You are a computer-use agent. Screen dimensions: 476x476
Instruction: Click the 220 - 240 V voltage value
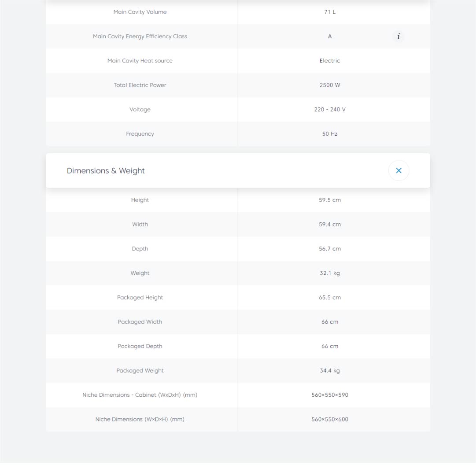click(330, 110)
